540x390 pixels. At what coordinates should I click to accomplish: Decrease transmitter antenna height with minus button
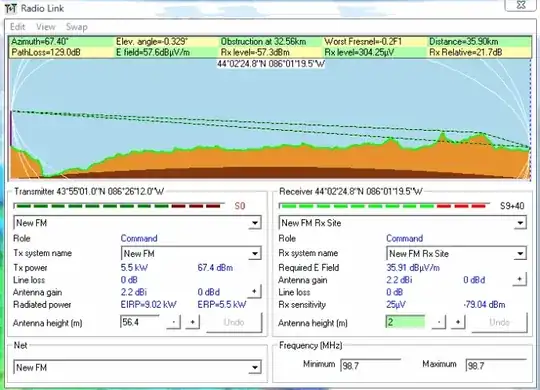pos(174,322)
